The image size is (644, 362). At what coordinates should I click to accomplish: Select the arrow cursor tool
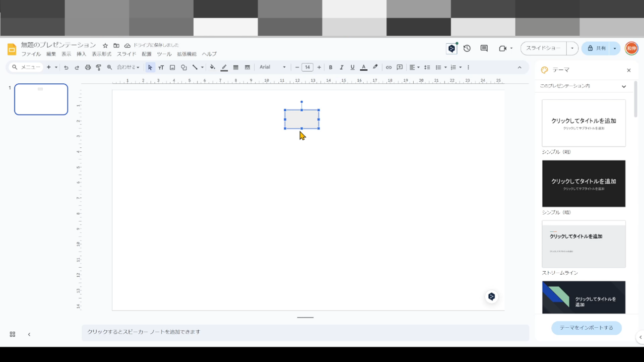click(x=150, y=67)
